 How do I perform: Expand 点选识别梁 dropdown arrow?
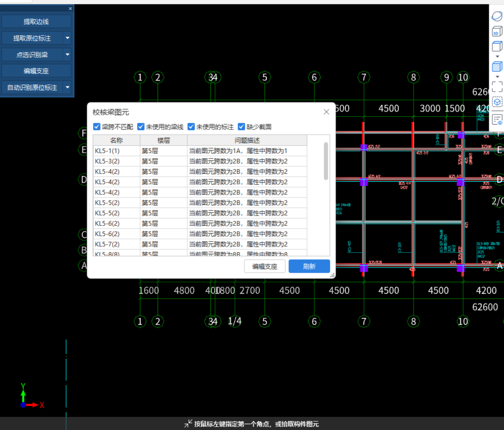coord(67,55)
